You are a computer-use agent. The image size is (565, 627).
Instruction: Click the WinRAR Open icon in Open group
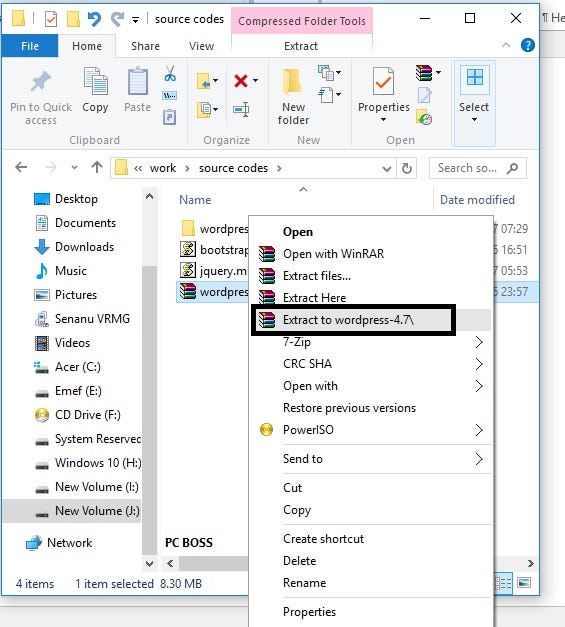(424, 73)
